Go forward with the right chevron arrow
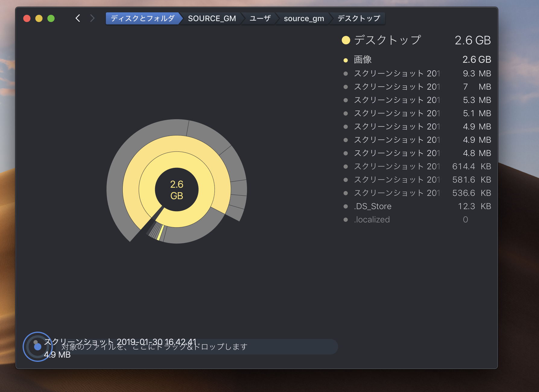539x392 pixels. pos(92,18)
